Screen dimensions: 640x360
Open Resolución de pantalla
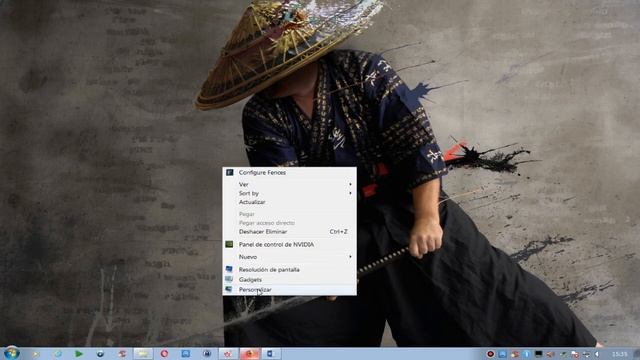coord(289,269)
